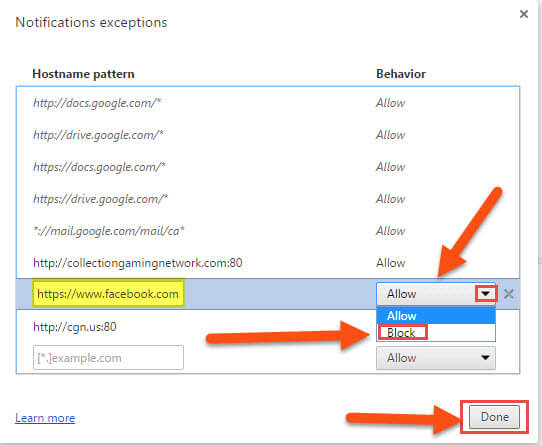Expand the new exception behavior dropdown
542x445 pixels.
[x=436, y=358]
